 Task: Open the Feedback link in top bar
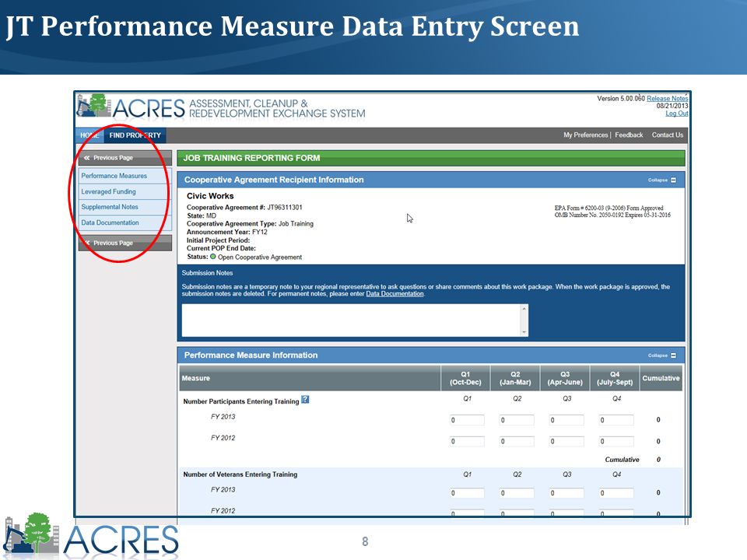[x=629, y=135]
